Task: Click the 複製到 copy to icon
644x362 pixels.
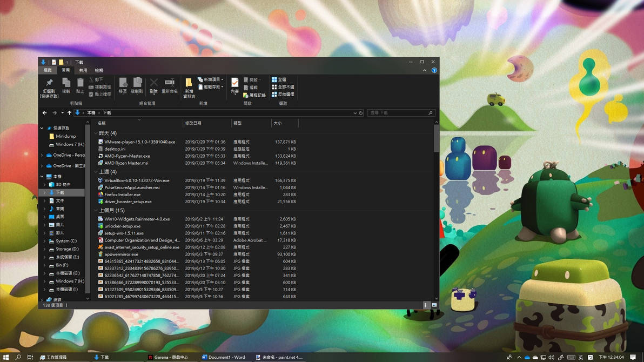Action: click(137, 82)
